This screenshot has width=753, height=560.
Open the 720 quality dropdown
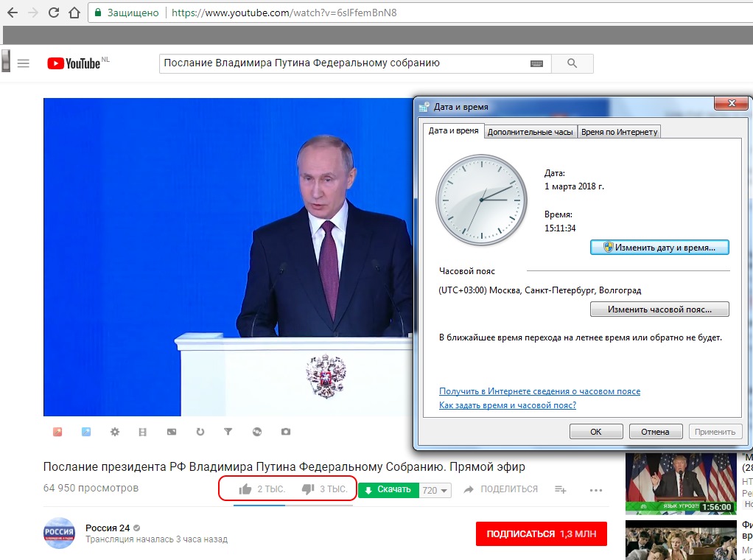(435, 490)
